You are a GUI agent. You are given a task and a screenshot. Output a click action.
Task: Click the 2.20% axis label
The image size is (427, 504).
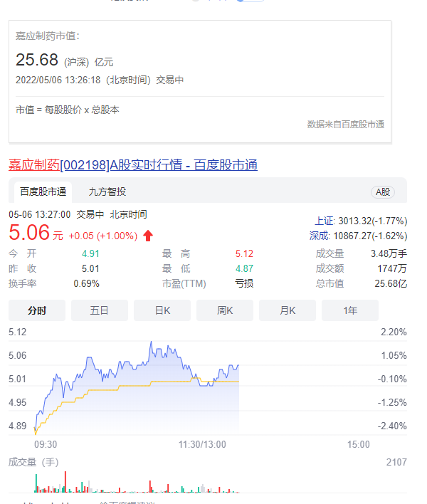pos(394,332)
